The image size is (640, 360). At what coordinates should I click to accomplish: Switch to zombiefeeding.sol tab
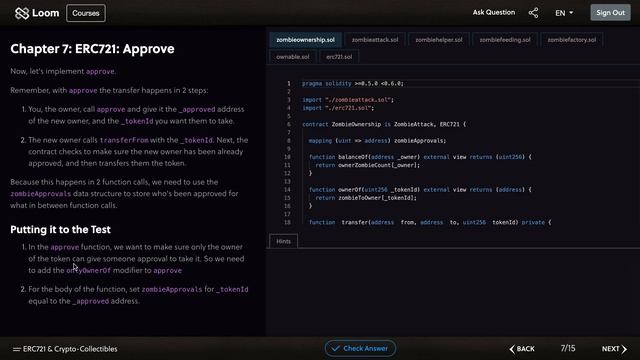coord(505,40)
